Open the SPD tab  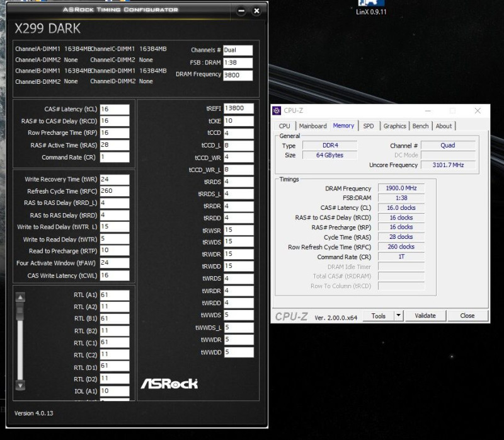[x=369, y=126]
